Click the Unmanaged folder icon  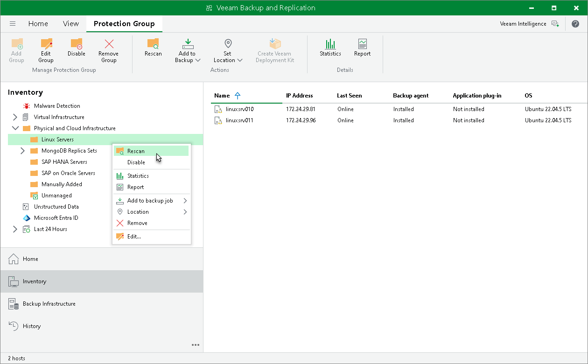34,196
